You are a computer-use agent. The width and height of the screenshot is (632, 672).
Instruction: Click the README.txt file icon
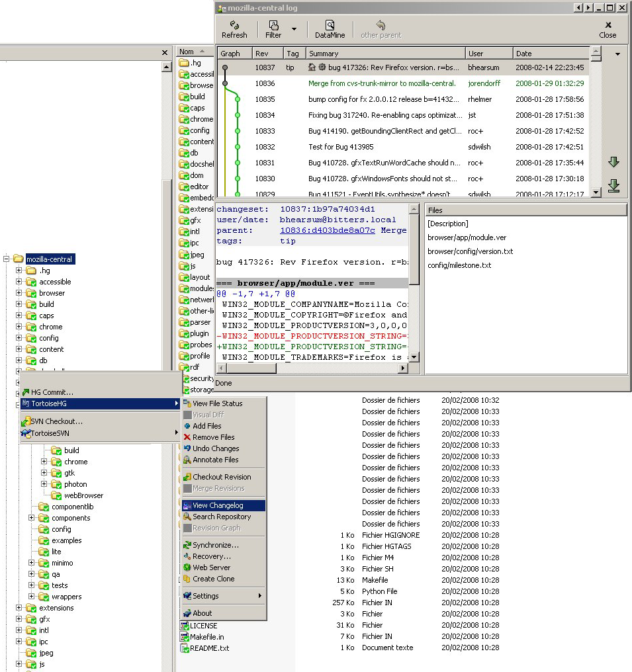(185, 648)
